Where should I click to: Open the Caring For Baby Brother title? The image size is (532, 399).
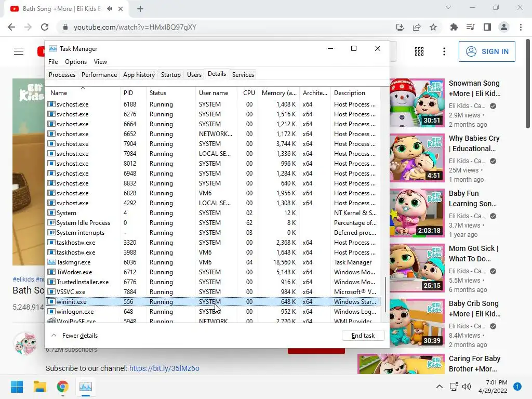pyautogui.click(x=475, y=364)
